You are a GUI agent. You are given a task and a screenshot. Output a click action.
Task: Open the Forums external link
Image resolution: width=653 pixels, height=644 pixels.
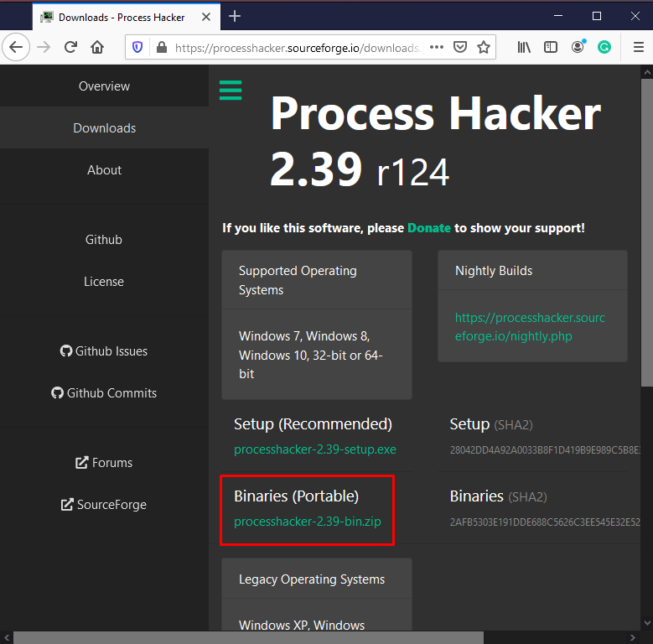pos(104,462)
